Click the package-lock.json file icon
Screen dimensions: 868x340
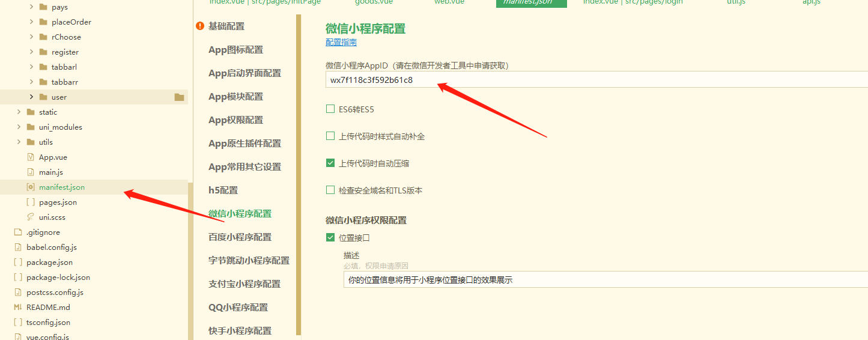tap(18, 278)
